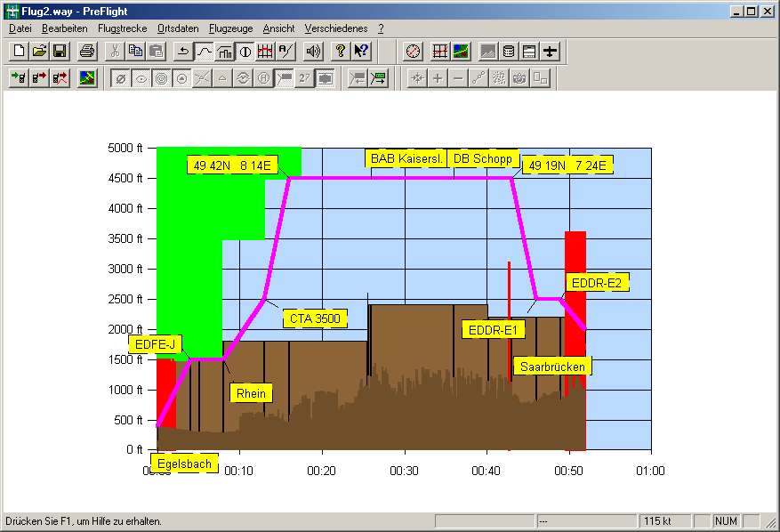Open the colorful map view icon
The image size is (780, 532).
coord(459,51)
